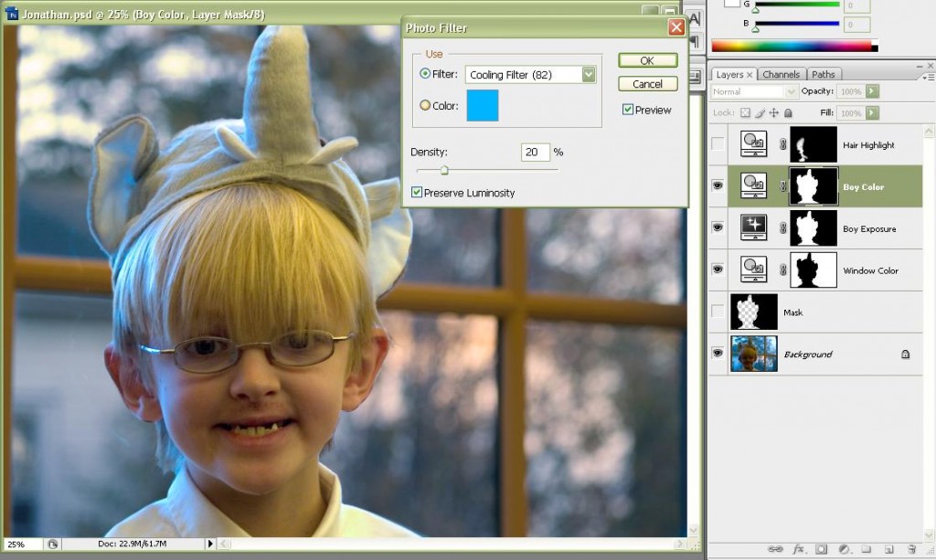Click Cancel in Photo Filter dialog
936x560 pixels.
point(648,84)
